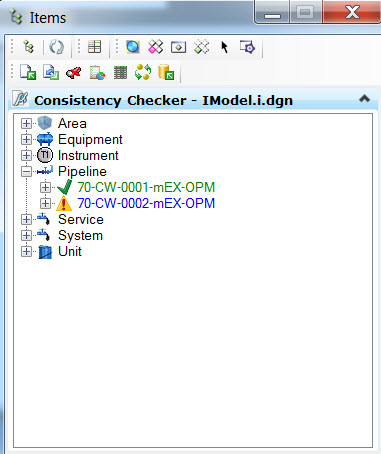The height and width of the screenshot is (454, 381).
Task: Click the window with gear settings icon
Action: 247,47
